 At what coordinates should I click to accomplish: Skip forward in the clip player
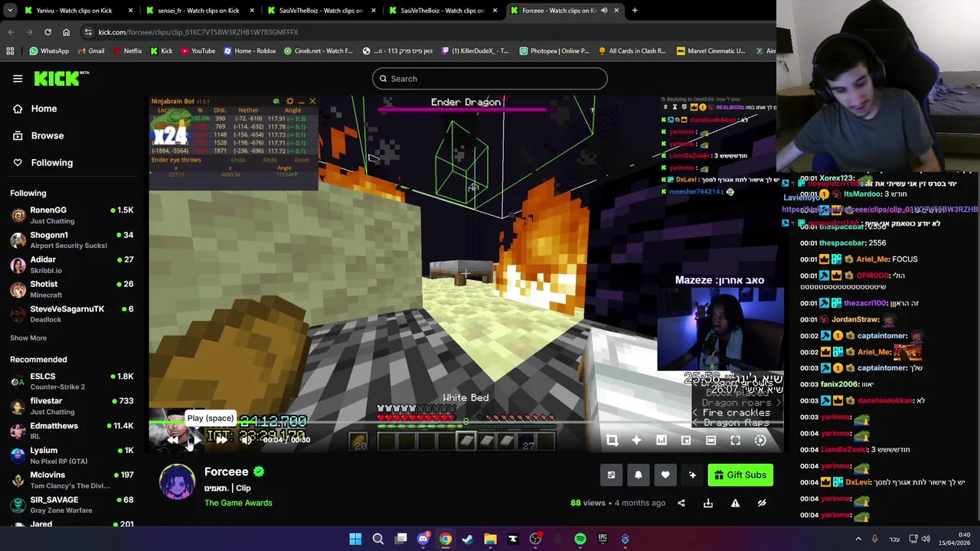point(221,440)
